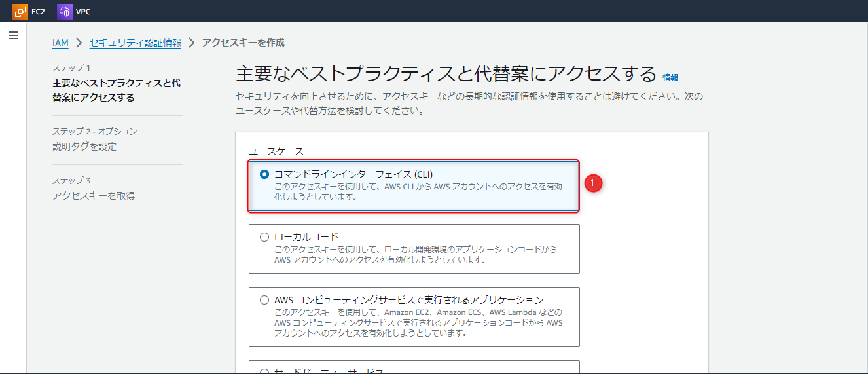Open the セキュリティ認証情報 breadcrumb link
868x374 pixels.
[x=136, y=43]
